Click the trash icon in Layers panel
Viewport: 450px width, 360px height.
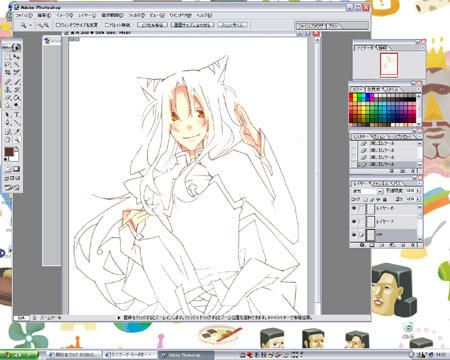pyautogui.click(x=413, y=245)
